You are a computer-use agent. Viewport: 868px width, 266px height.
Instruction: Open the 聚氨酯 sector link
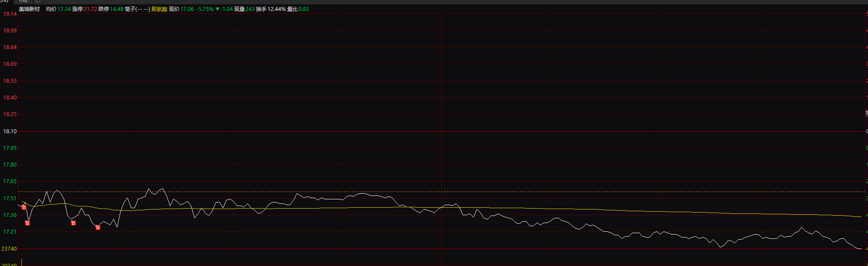[159, 9]
